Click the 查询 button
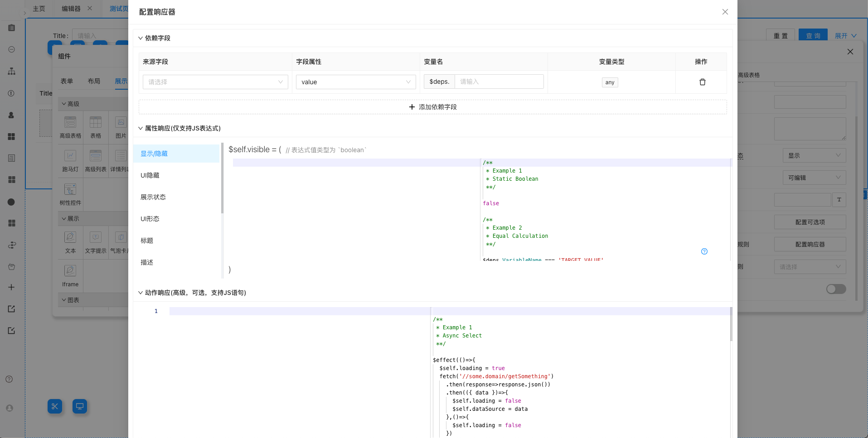The image size is (868, 438). (x=813, y=36)
